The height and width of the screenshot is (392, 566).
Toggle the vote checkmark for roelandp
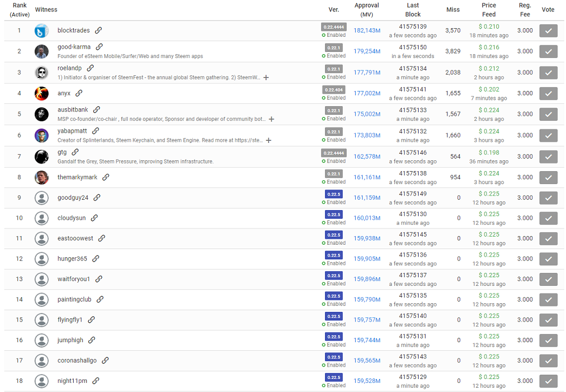click(548, 73)
